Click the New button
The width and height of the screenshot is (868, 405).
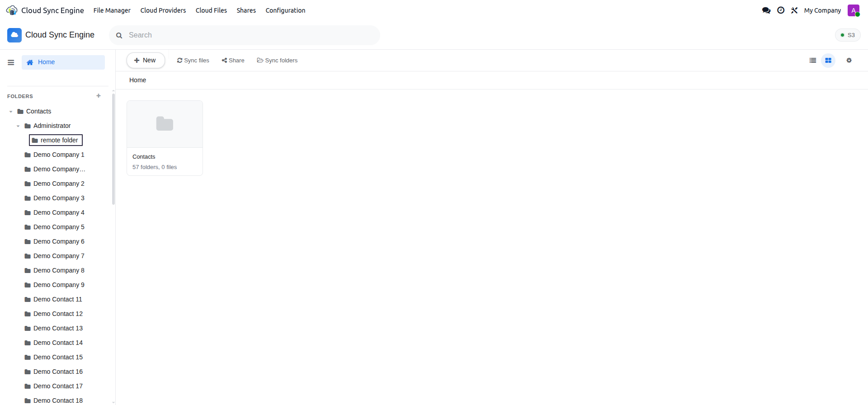point(145,60)
